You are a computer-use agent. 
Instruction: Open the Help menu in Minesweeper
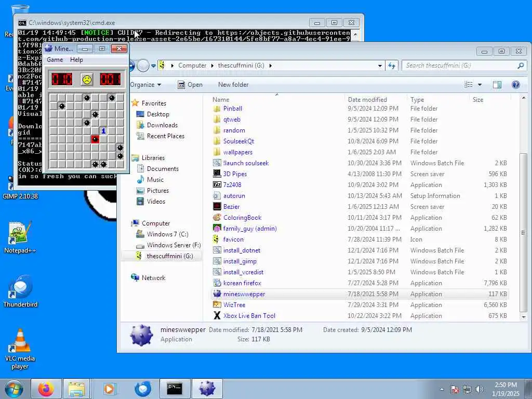click(76, 60)
